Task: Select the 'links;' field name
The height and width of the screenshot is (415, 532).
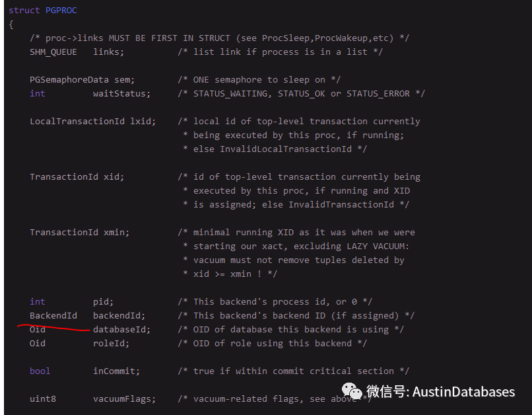Action: pyautogui.click(x=108, y=52)
